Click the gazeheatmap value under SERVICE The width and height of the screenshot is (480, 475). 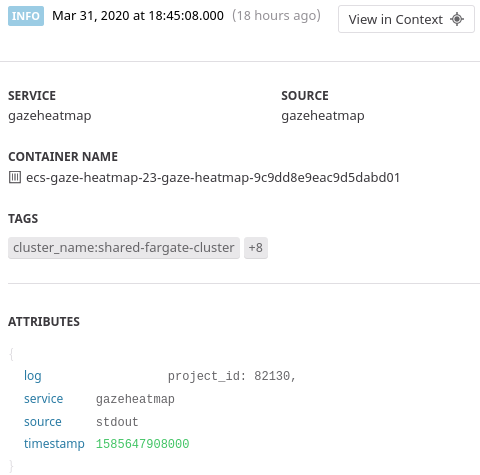50,116
